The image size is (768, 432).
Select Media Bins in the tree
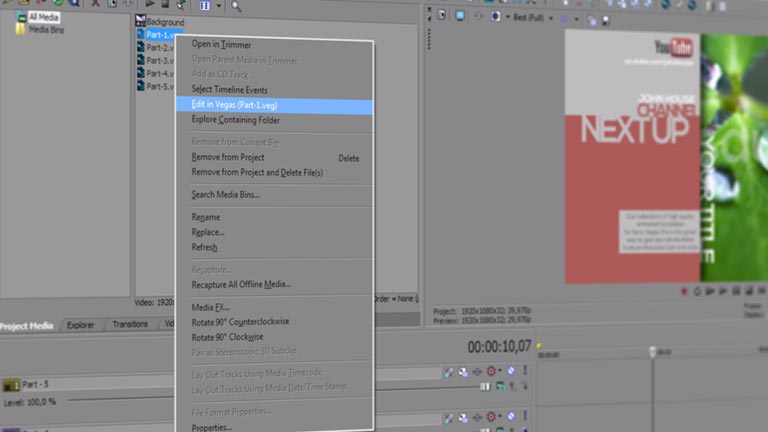pyautogui.click(x=46, y=30)
